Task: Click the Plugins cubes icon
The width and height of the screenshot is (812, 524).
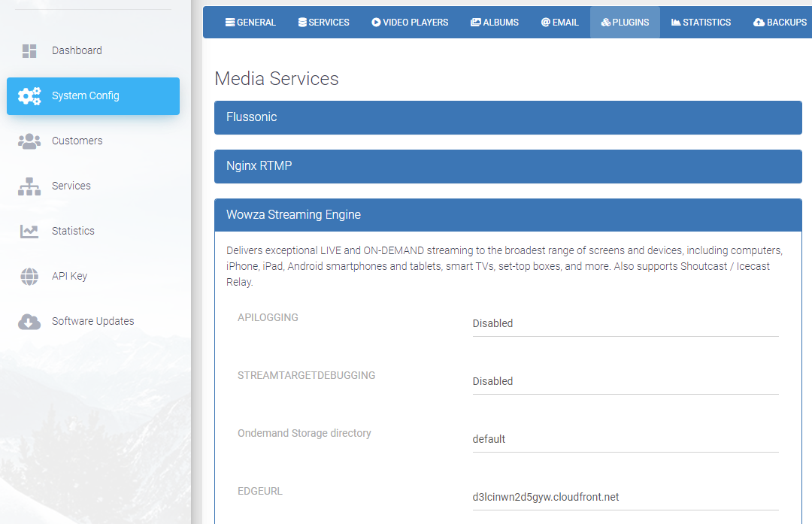Action: coord(606,23)
